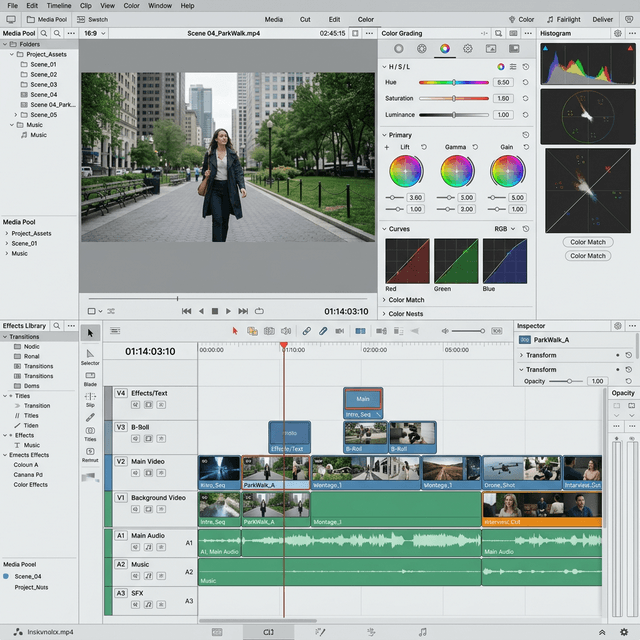Image resolution: width=640 pixels, height=640 pixels.
Task: Skip to the previous clip
Action: coord(187,311)
